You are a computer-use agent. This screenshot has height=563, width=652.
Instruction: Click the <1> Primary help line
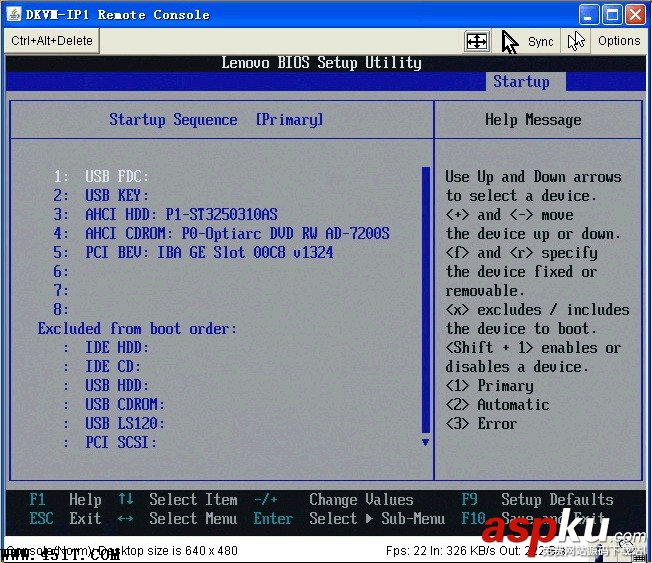point(489,385)
